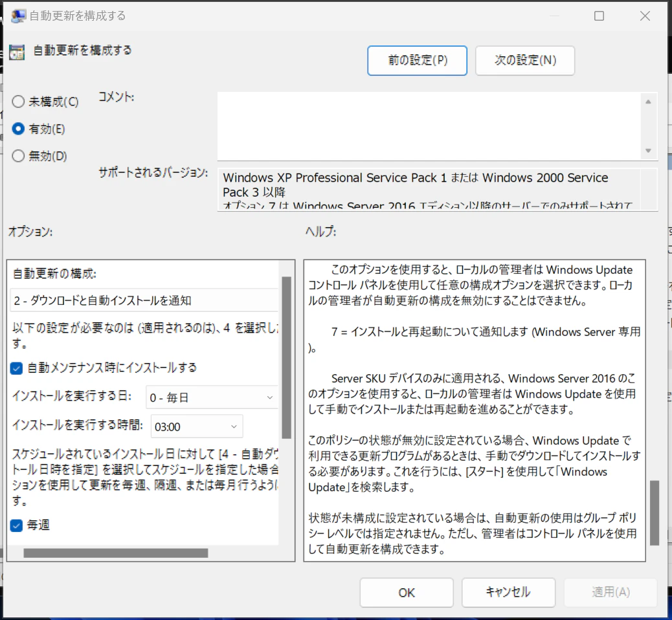Click the 次の設定(N) button

pos(525,60)
